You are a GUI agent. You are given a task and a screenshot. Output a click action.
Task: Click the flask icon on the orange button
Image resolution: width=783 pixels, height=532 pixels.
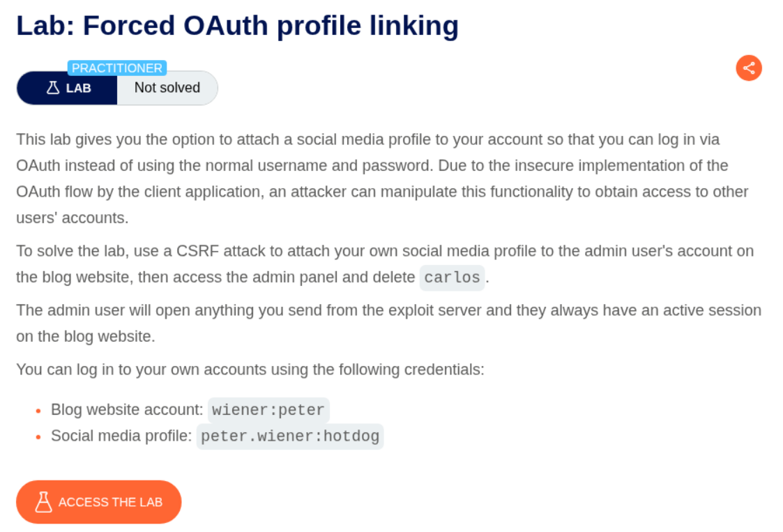click(44, 502)
